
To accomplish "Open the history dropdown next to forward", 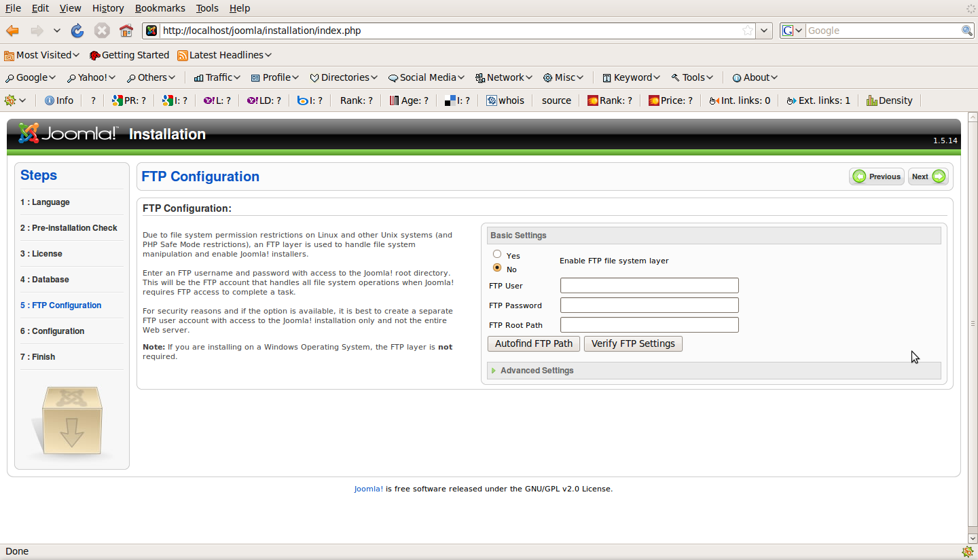I will (57, 31).
